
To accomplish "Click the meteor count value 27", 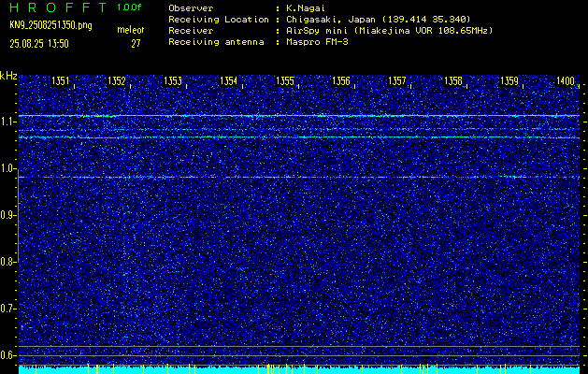I will (x=136, y=44).
